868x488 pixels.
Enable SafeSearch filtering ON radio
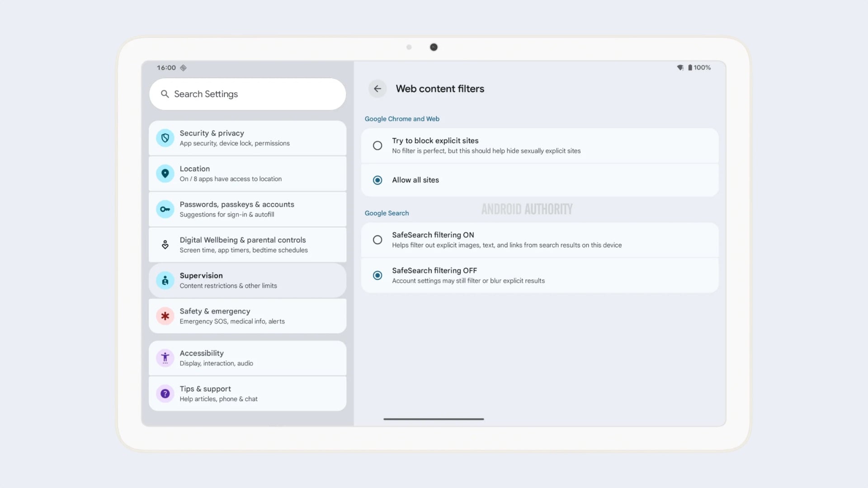[x=377, y=240]
